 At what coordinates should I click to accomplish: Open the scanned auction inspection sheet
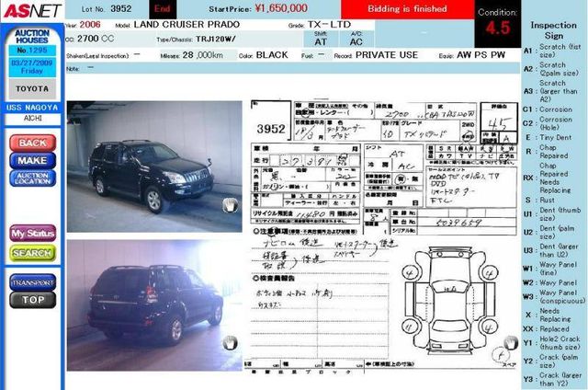pyautogui.click(x=384, y=236)
